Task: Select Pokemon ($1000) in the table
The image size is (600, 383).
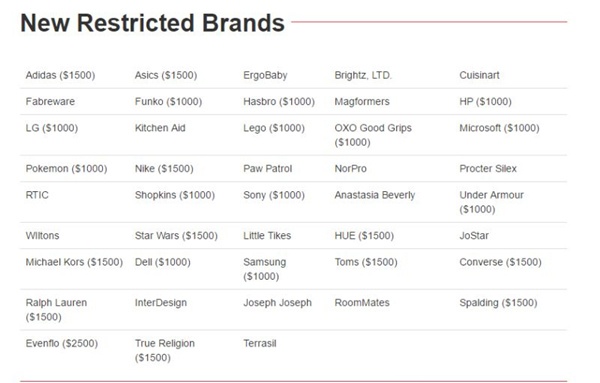Action: pos(66,168)
